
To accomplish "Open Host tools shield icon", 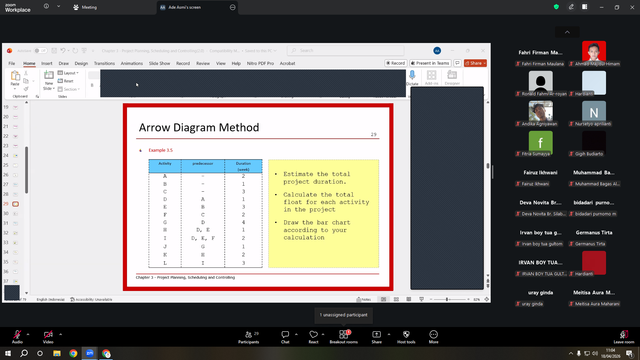I will [x=406, y=337].
